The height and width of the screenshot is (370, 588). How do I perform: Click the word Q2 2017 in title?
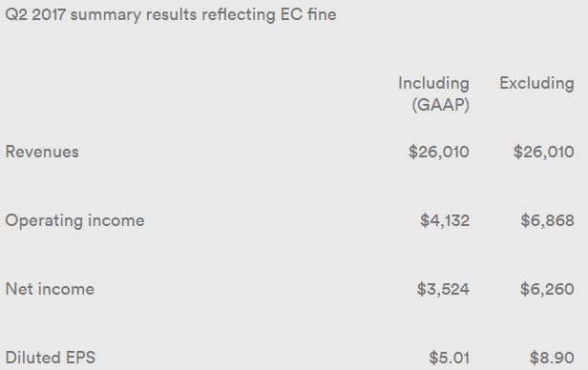click(x=35, y=15)
